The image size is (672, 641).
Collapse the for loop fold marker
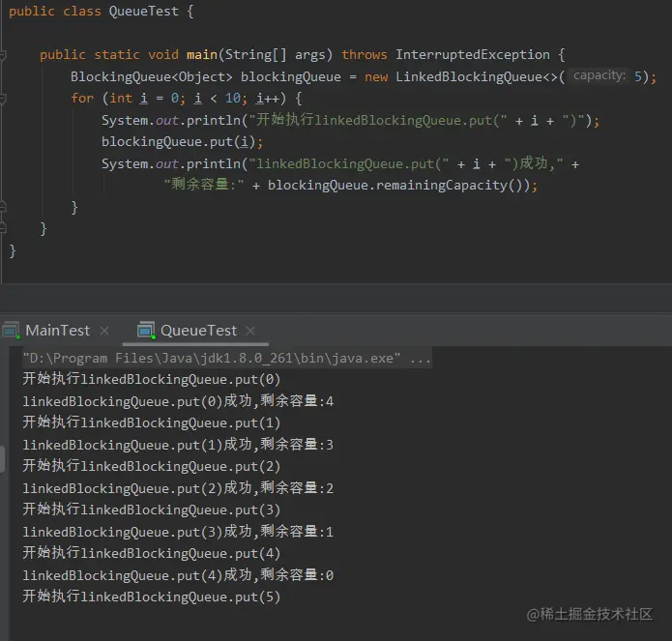point(3,99)
